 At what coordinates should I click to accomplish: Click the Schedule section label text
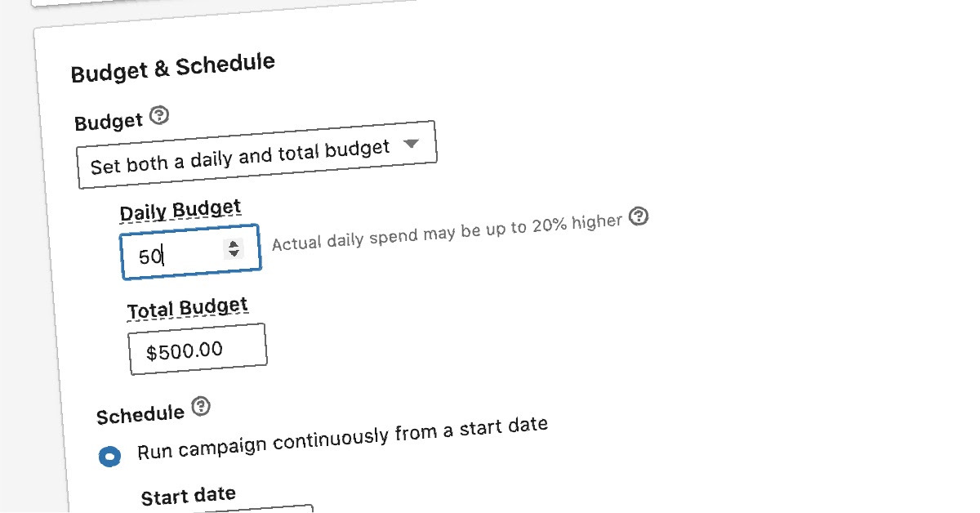[x=140, y=414]
